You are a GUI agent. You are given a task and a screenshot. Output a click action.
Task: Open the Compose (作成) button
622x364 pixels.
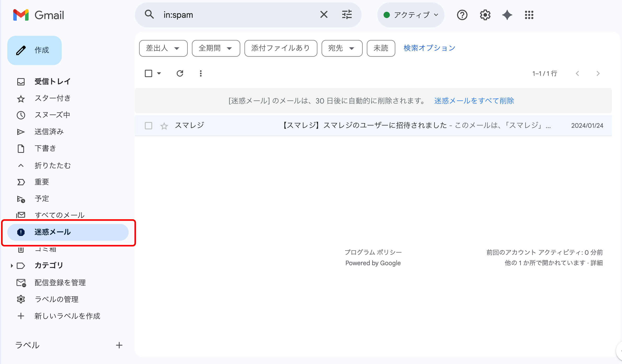click(x=34, y=50)
